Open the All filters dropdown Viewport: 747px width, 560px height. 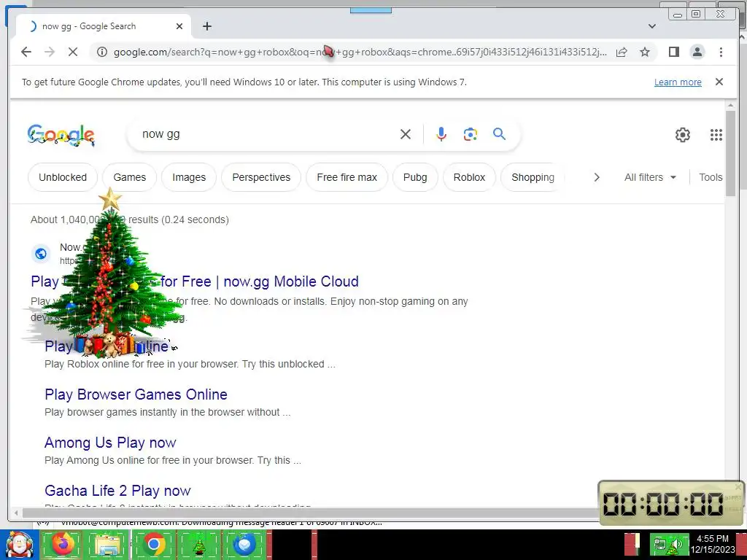[x=650, y=177]
